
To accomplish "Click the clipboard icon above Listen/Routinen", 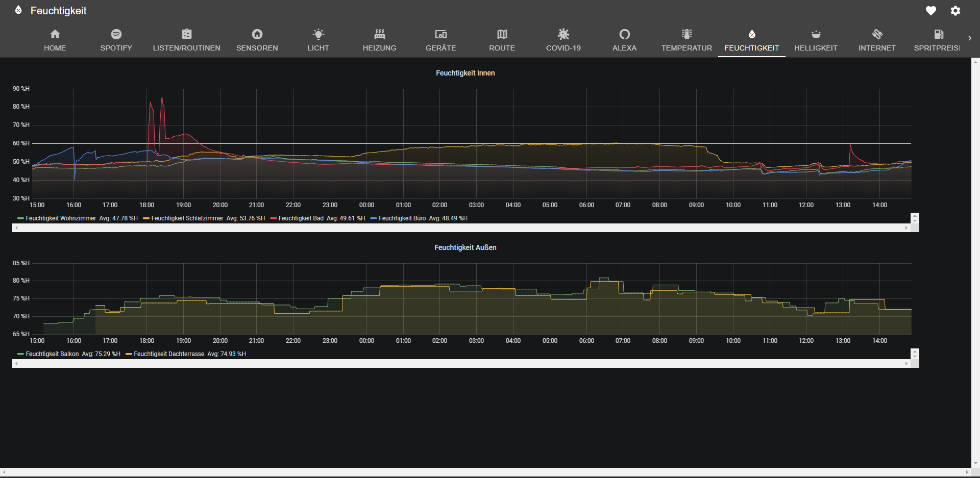I will click(187, 34).
